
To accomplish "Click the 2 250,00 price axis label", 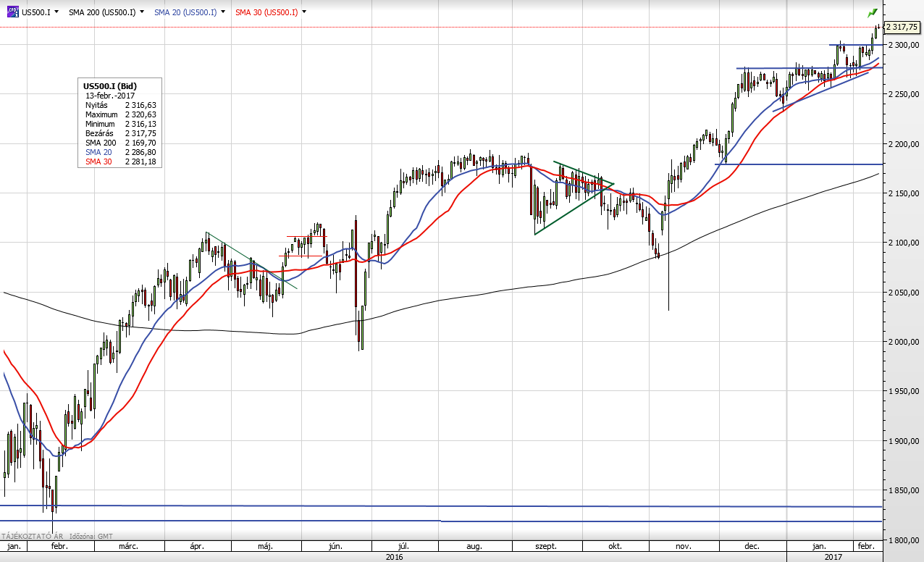I will (x=904, y=94).
